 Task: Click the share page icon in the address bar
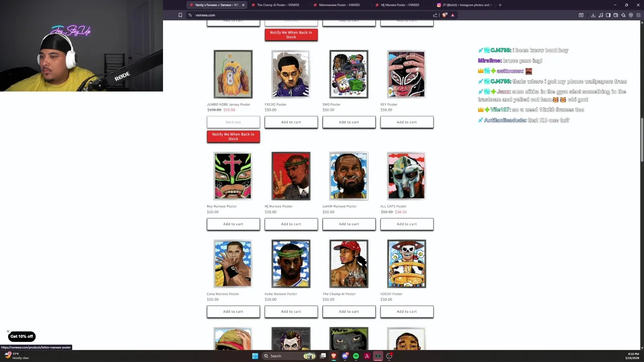(435, 15)
